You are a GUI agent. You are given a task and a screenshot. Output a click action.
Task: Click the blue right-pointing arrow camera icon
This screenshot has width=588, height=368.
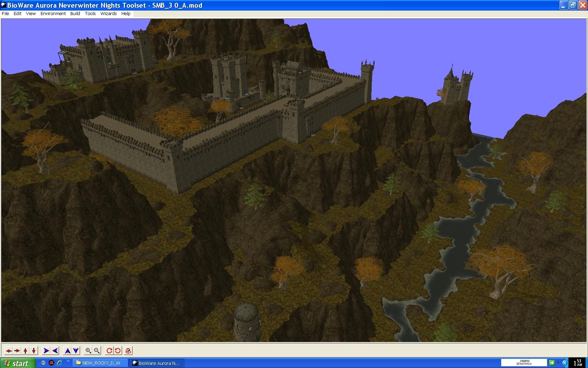[x=46, y=350]
